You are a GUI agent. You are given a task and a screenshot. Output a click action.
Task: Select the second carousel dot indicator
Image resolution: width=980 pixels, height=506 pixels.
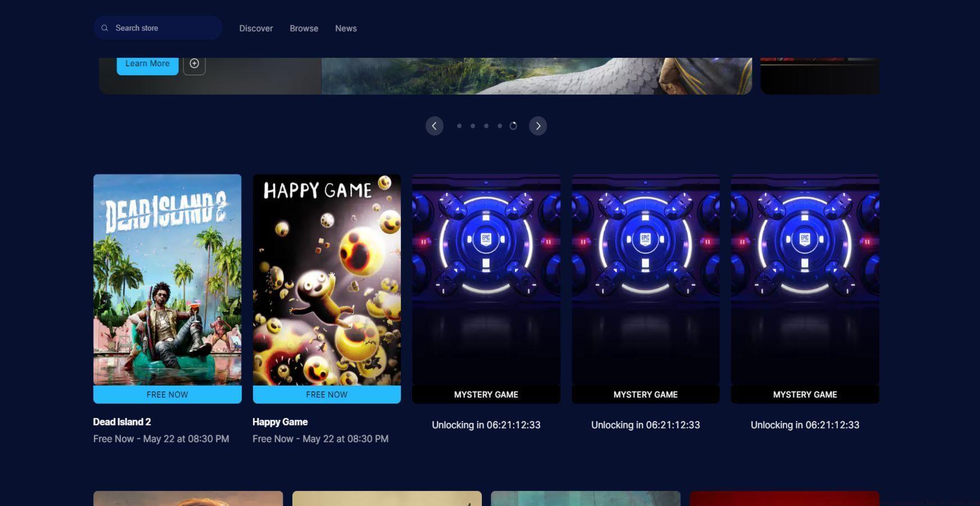click(473, 126)
